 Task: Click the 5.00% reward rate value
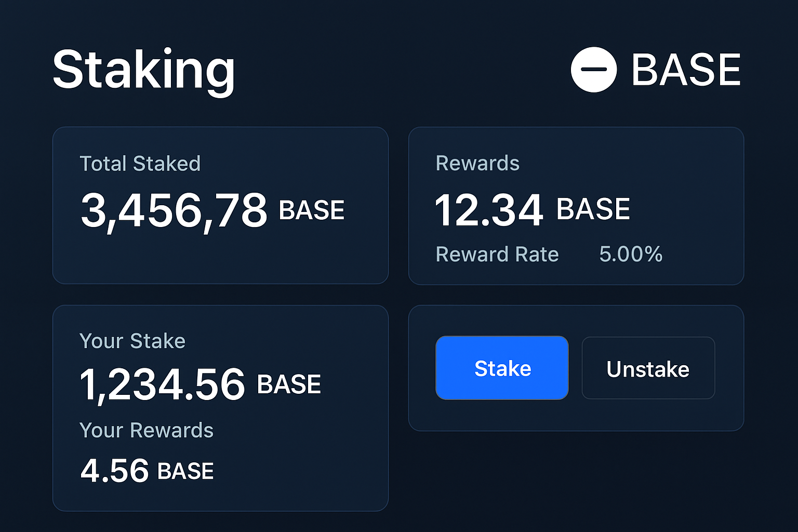pos(630,255)
